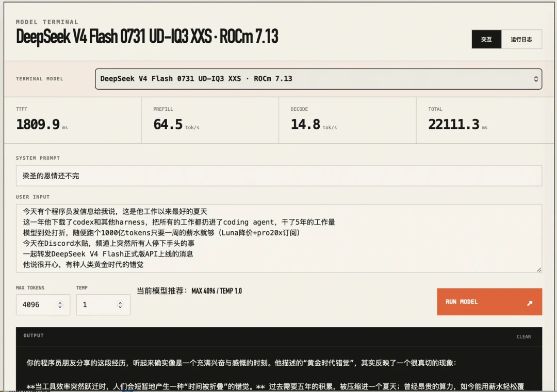Switch to the 交互 tab
Viewport: 557px width, 392px height.
pos(486,39)
